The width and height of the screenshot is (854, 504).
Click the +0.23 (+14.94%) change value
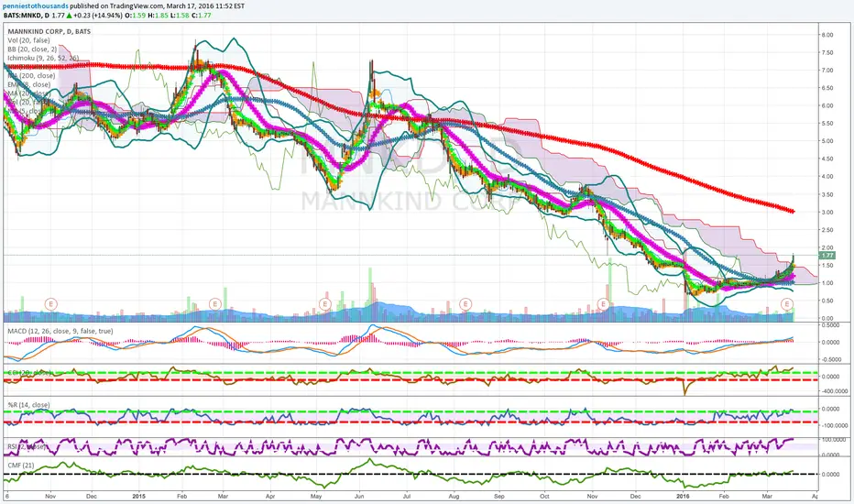point(98,16)
